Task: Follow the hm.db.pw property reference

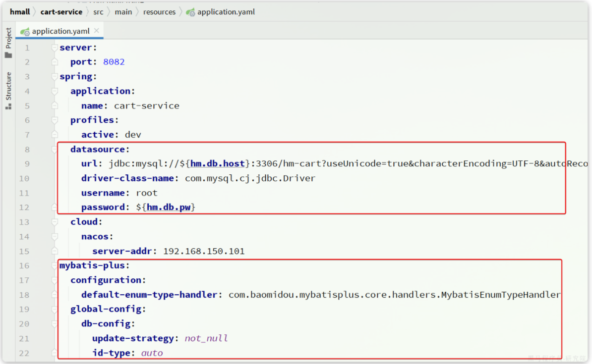Action: (169, 207)
